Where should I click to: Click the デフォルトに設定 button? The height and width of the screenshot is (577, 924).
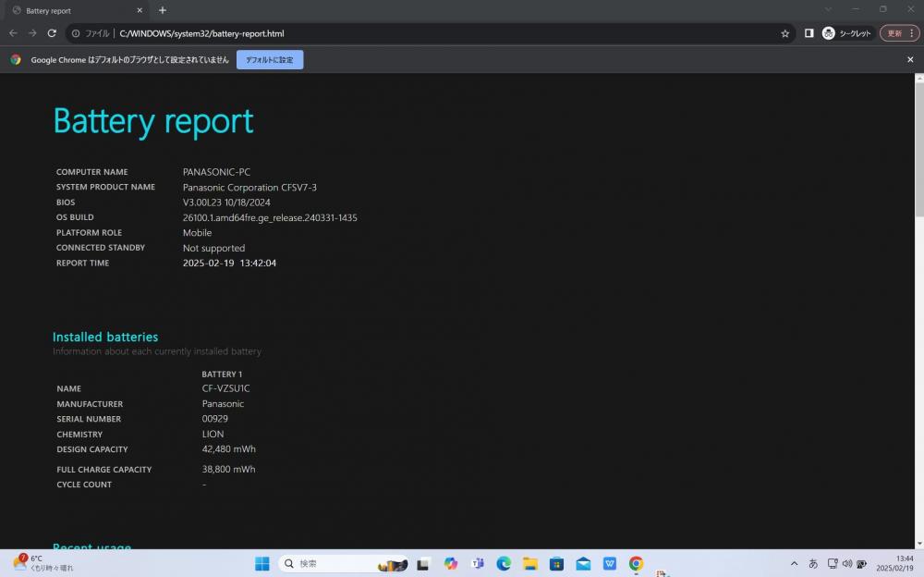(270, 59)
